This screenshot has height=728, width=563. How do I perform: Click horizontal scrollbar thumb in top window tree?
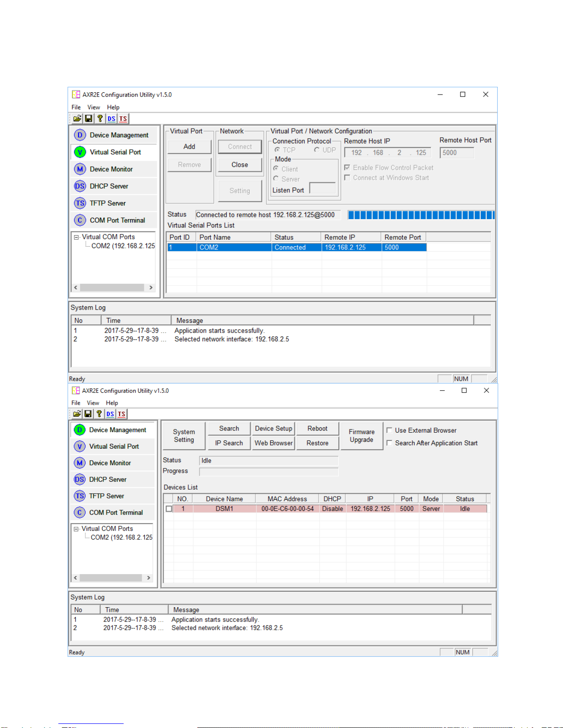[x=112, y=288]
